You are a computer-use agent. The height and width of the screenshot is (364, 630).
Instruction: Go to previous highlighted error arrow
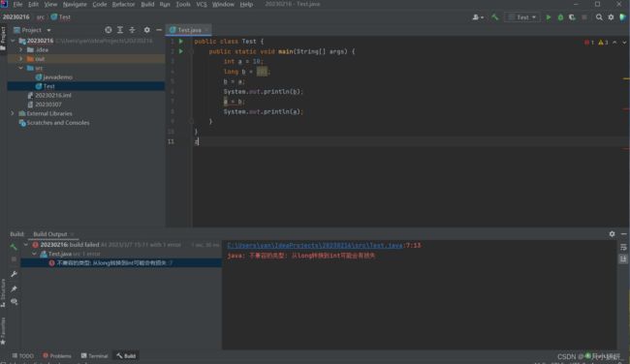tap(614, 43)
